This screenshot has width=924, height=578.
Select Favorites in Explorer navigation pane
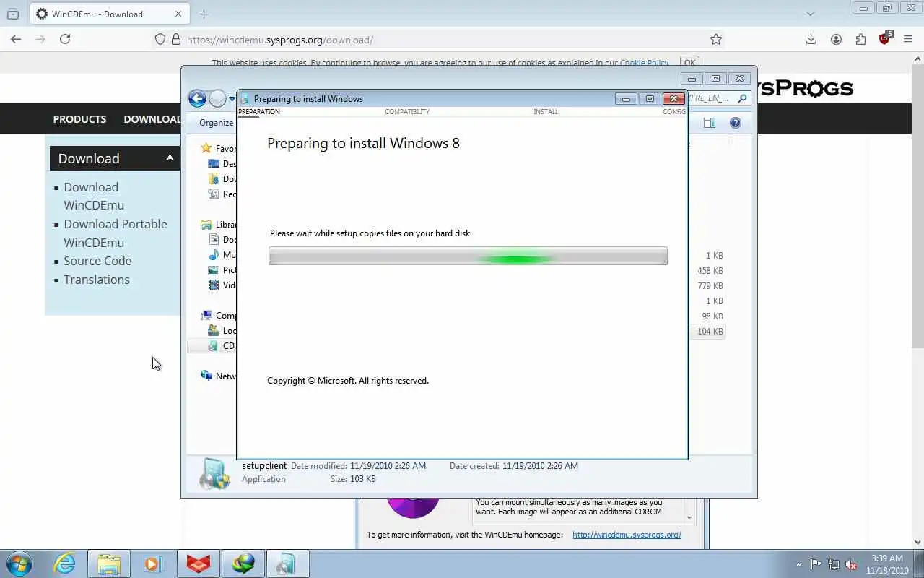pos(219,148)
